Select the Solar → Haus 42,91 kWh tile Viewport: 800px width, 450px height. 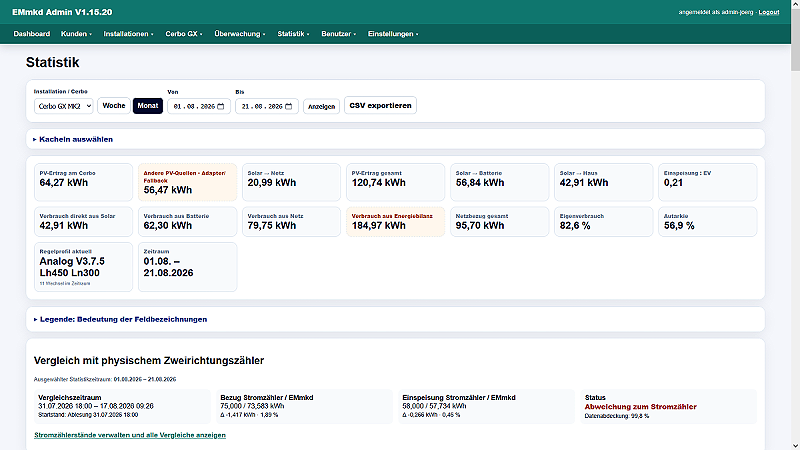[x=604, y=182]
